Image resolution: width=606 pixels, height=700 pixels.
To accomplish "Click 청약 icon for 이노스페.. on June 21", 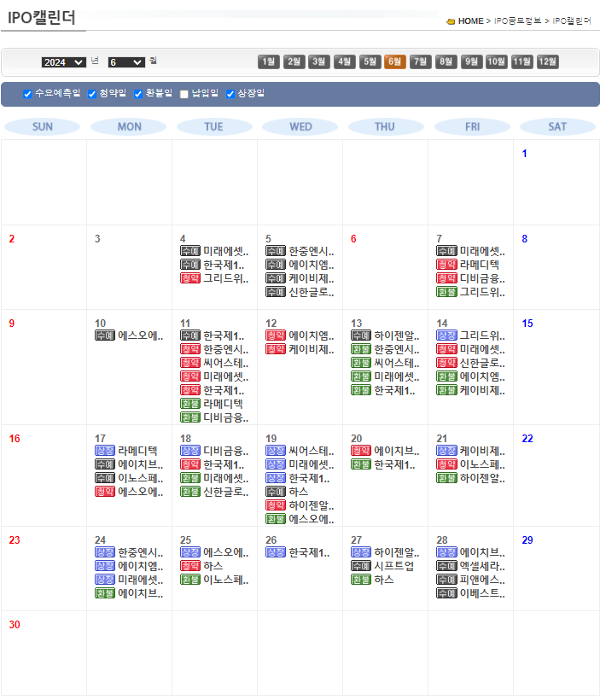I will 446,464.
